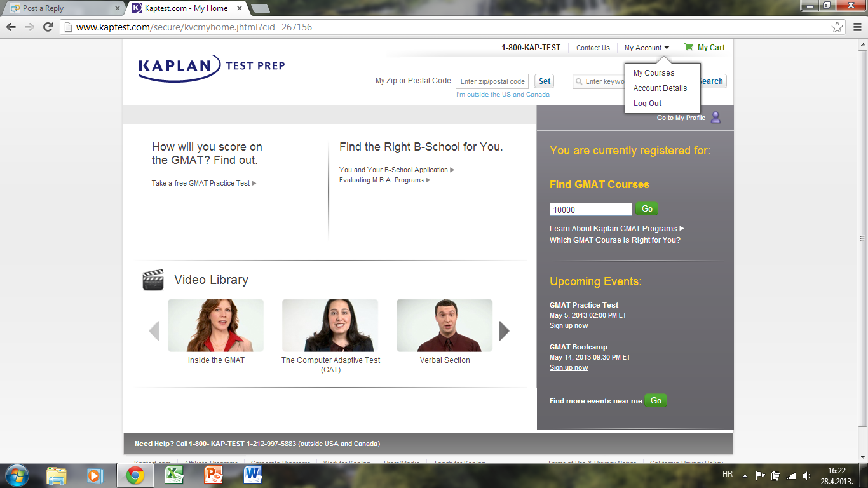The image size is (868, 488).
Task: Open Go to My Profile link
Action: [x=681, y=118]
